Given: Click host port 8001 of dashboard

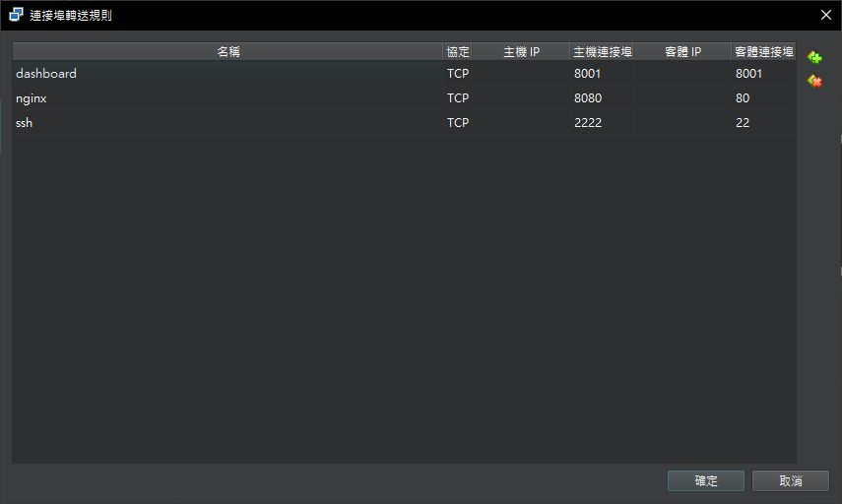Looking at the screenshot, I should click(588, 74).
